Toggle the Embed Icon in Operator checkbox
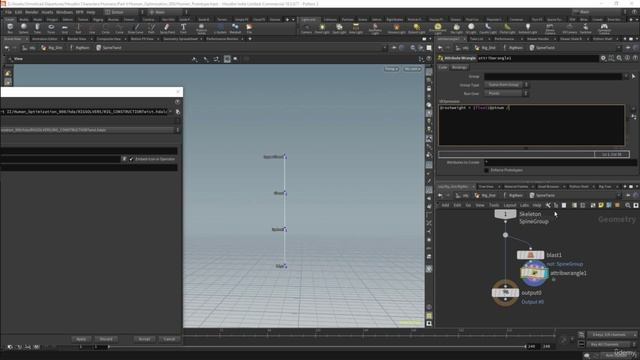640x360 pixels. 131,159
